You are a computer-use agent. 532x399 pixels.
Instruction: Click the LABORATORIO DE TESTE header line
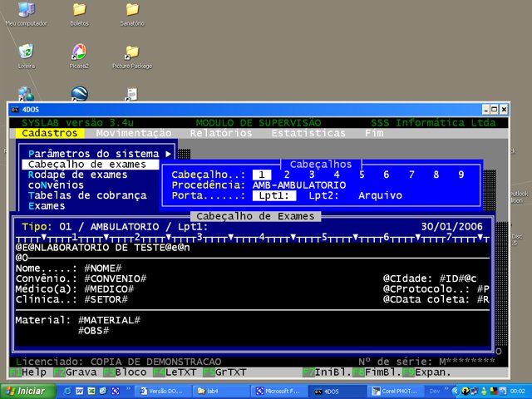(x=103, y=248)
